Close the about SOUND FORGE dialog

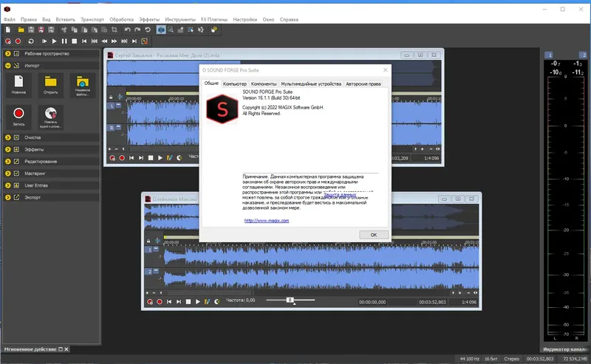tap(385, 70)
